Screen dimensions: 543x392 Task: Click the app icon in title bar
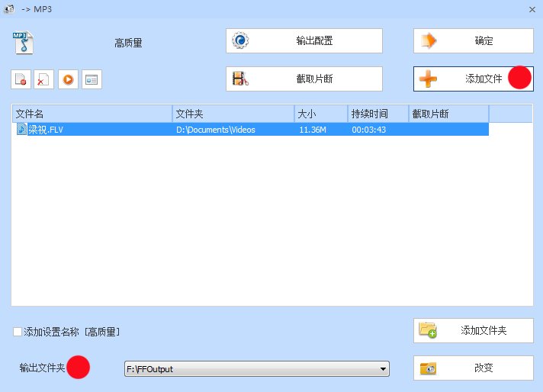click(x=9, y=9)
